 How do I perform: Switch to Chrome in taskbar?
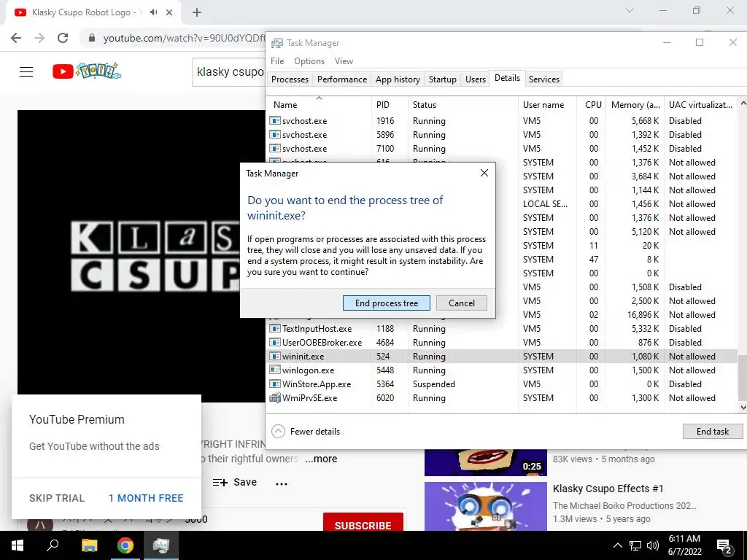[x=125, y=545]
